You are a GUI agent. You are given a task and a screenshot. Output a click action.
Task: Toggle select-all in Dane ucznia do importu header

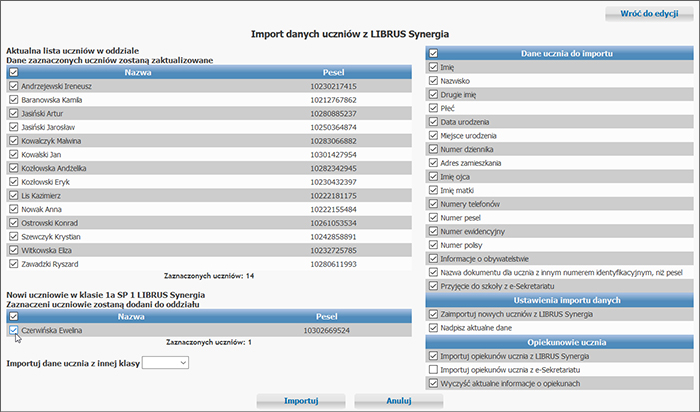pyautogui.click(x=433, y=53)
